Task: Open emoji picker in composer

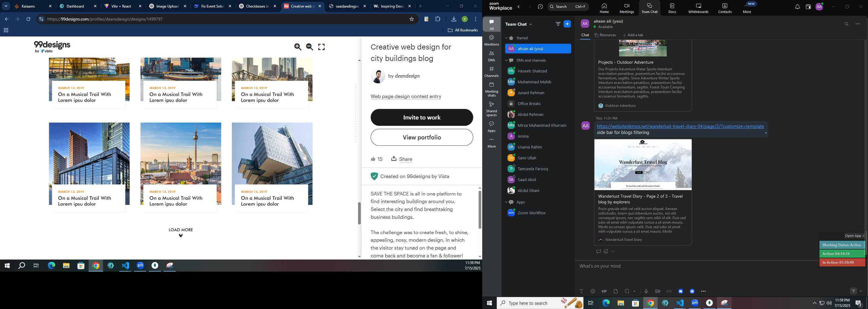Action: point(593,291)
